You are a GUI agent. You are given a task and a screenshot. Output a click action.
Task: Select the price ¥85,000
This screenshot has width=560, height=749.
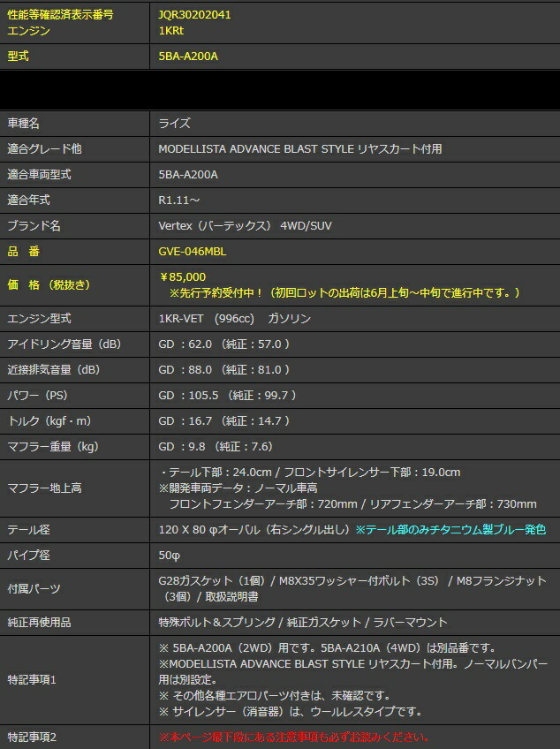click(x=183, y=277)
